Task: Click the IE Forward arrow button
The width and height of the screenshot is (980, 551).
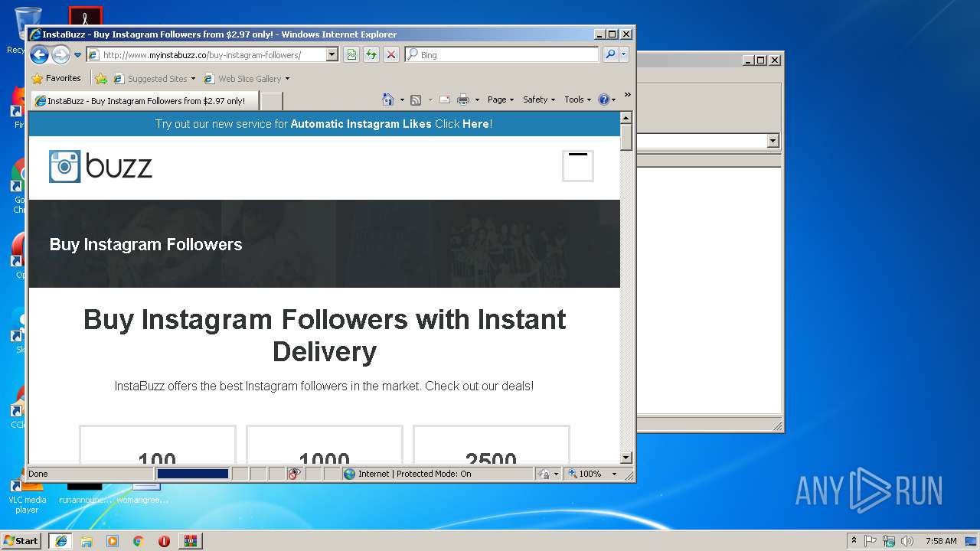Action: tap(60, 54)
